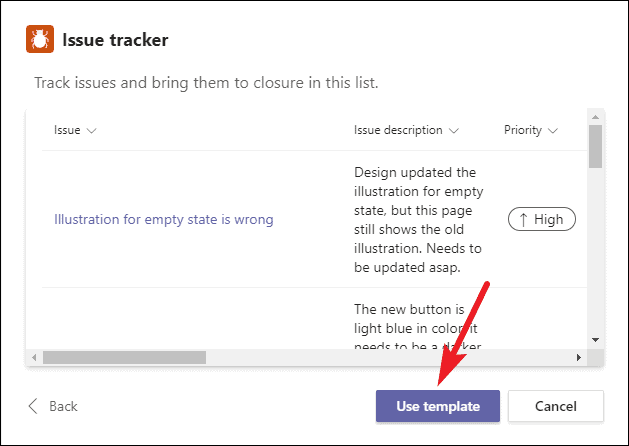Screen dimensions: 629x446
Task: Click the horizontal scrollbar thumb
Action: 124,357
